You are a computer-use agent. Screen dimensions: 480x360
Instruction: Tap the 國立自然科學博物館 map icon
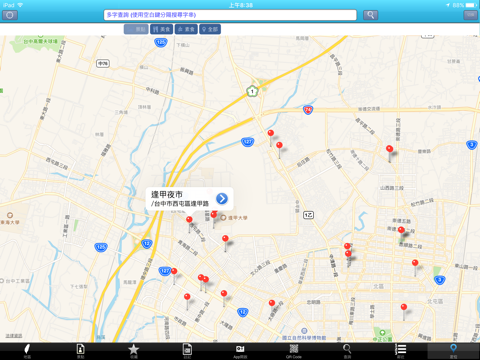(304, 331)
